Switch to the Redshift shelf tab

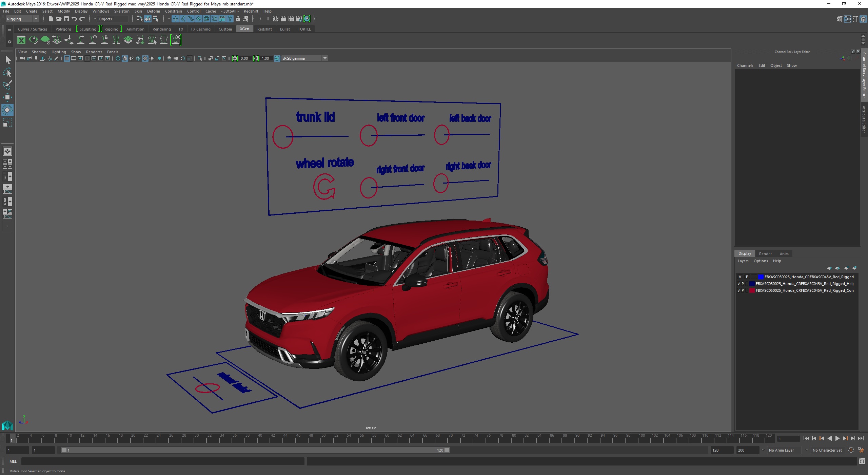[264, 29]
